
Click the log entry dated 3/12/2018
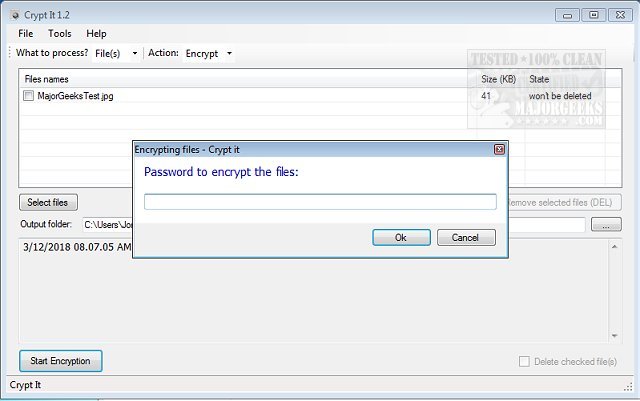(77, 247)
